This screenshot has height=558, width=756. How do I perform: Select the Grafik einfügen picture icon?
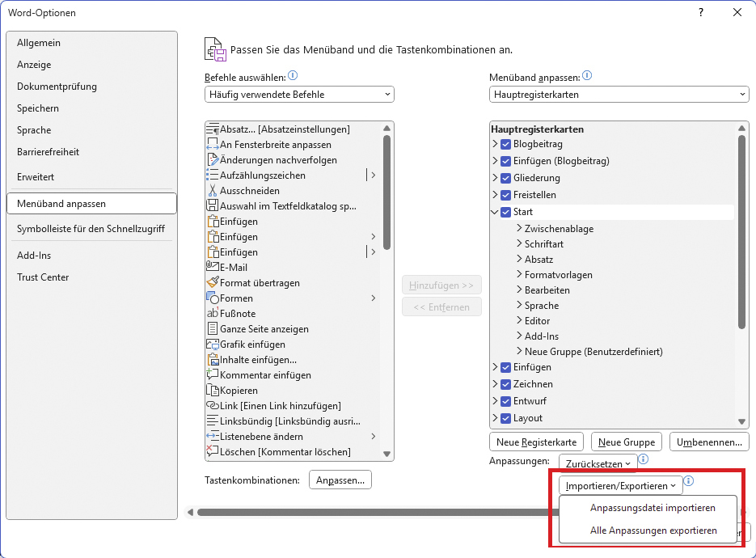tap(212, 345)
